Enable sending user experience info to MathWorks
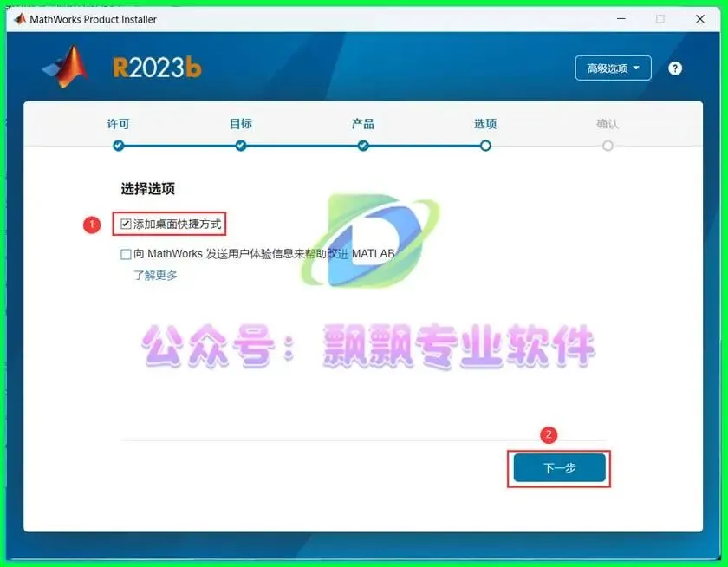Screen dimensions: 728x567 [x=126, y=255]
